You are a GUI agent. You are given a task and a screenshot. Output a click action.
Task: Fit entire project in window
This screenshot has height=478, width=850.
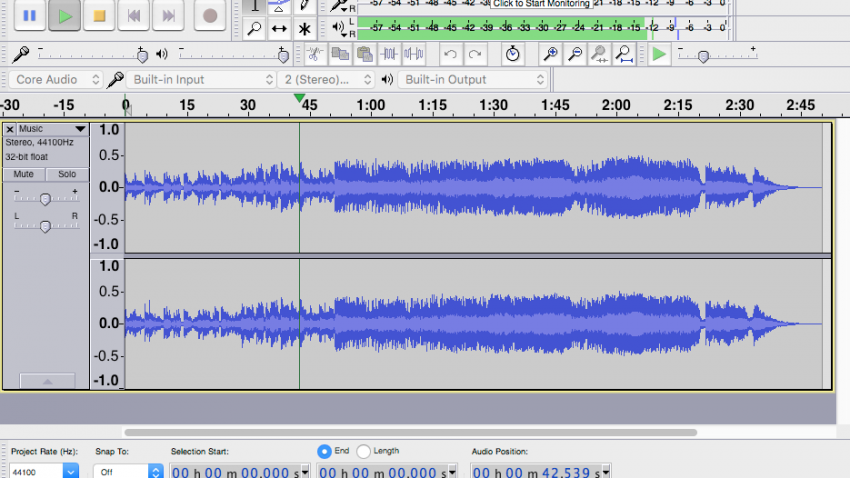(x=624, y=54)
